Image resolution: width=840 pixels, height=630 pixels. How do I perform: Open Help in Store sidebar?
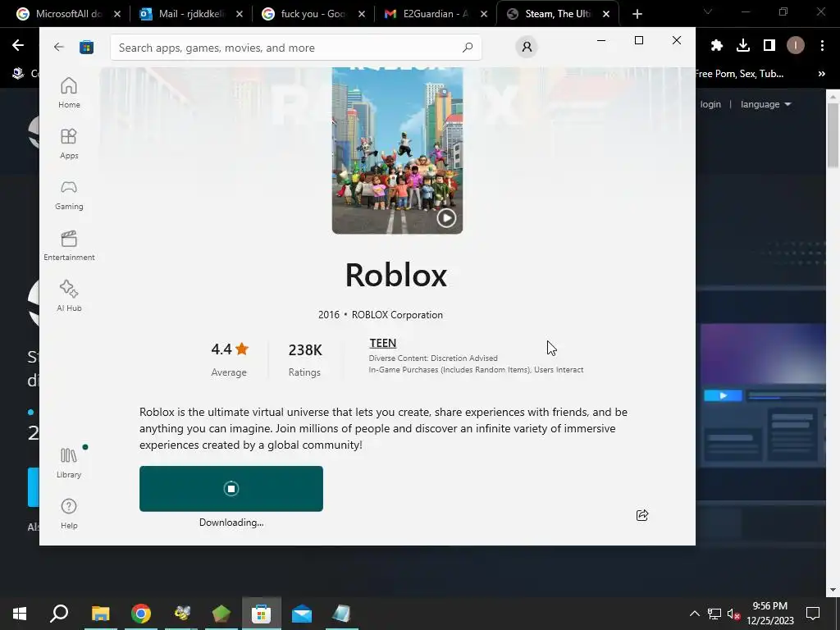[69, 514]
